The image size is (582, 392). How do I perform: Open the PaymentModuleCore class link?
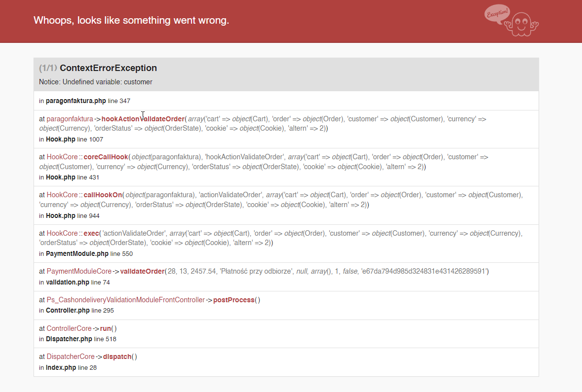pyautogui.click(x=78, y=272)
